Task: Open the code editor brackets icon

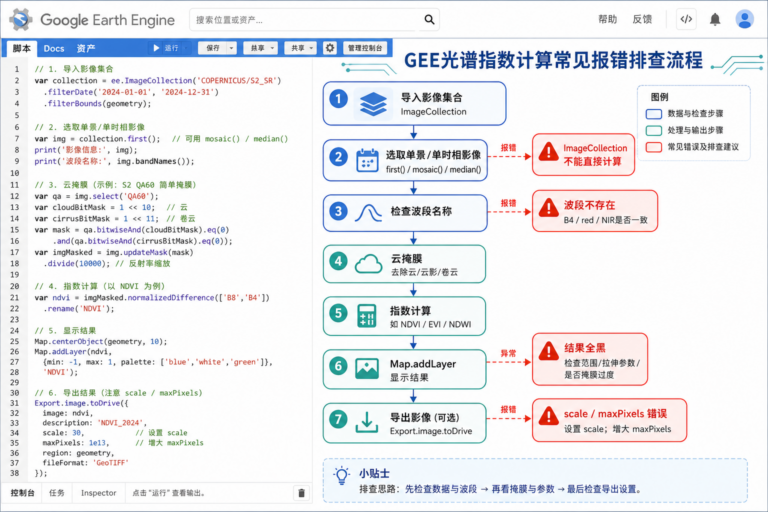Action: click(686, 20)
